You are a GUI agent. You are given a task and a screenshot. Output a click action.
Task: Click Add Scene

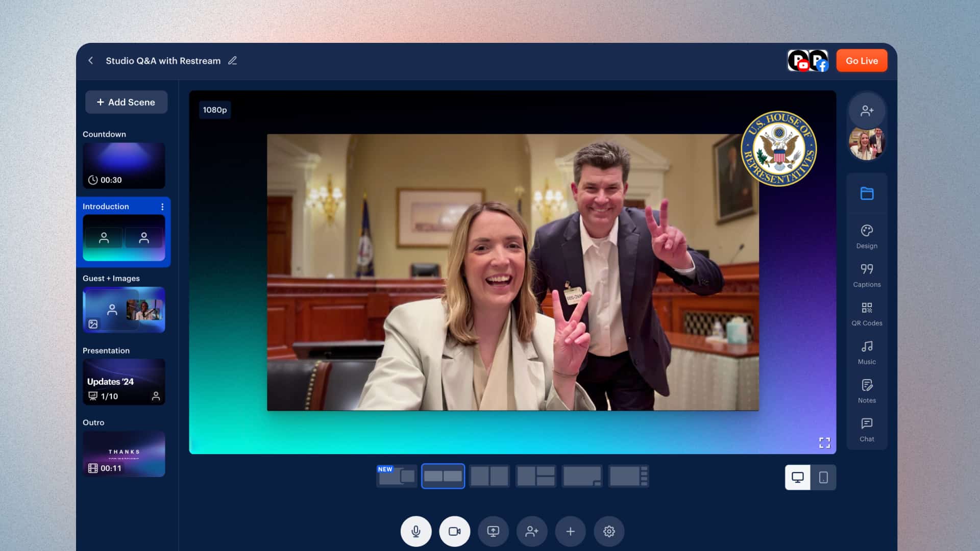(x=126, y=102)
